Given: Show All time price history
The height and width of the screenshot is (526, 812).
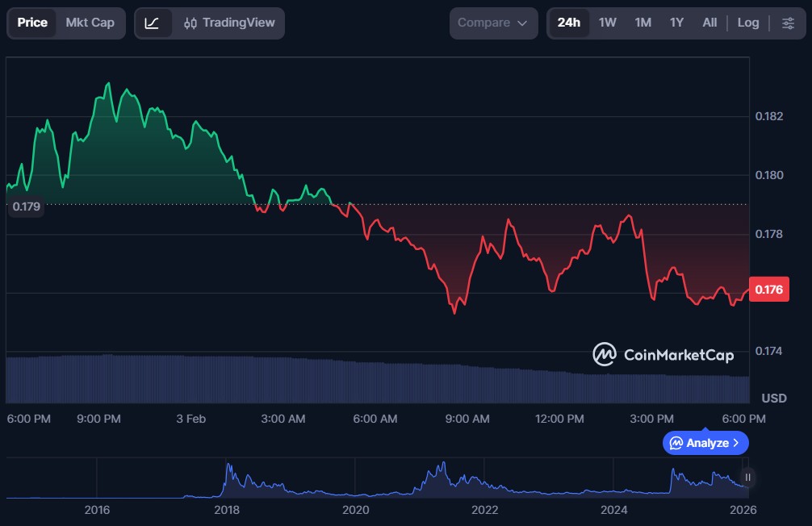Looking at the screenshot, I should [709, 23].
